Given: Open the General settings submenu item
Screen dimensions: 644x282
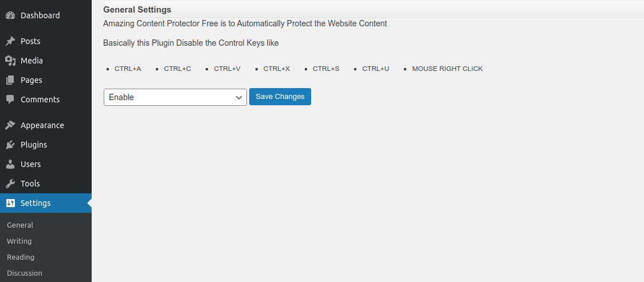Looking at the screenshot, I should [20, 225].
